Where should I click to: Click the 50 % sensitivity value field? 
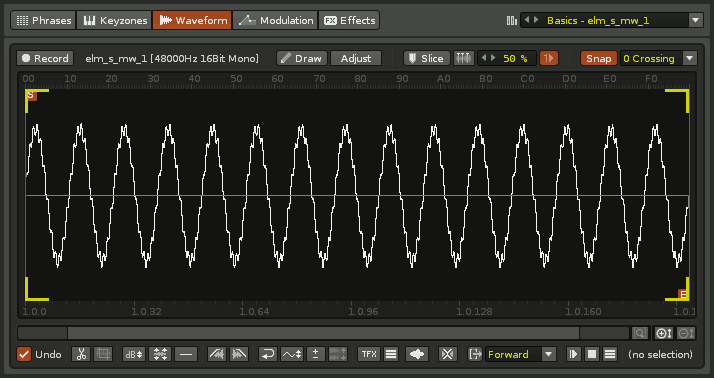[x=515, y=58]
